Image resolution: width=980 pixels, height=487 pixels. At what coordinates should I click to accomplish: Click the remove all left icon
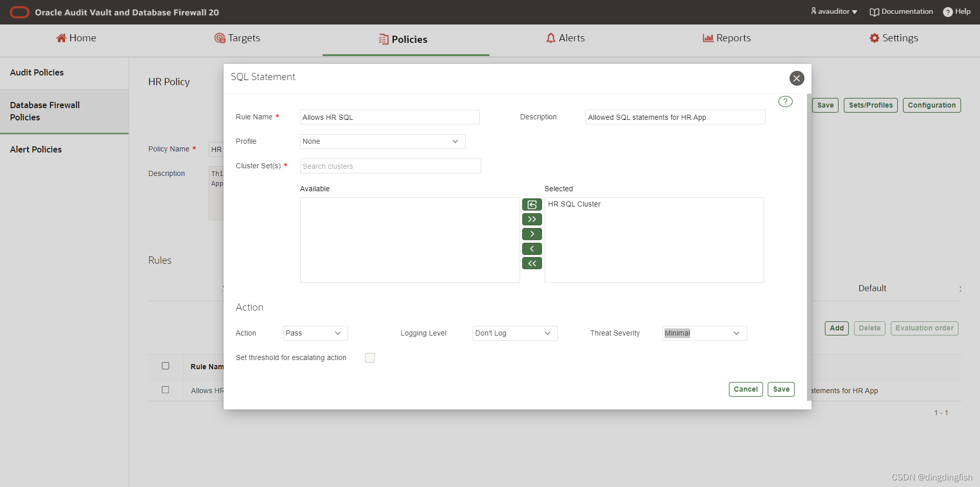coord(532,263)
